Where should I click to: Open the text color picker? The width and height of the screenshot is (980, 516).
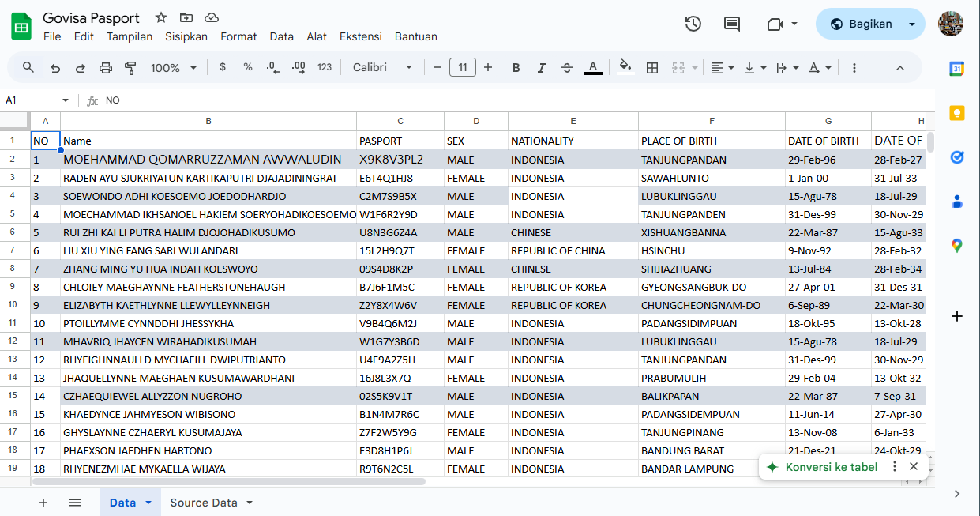594,68
